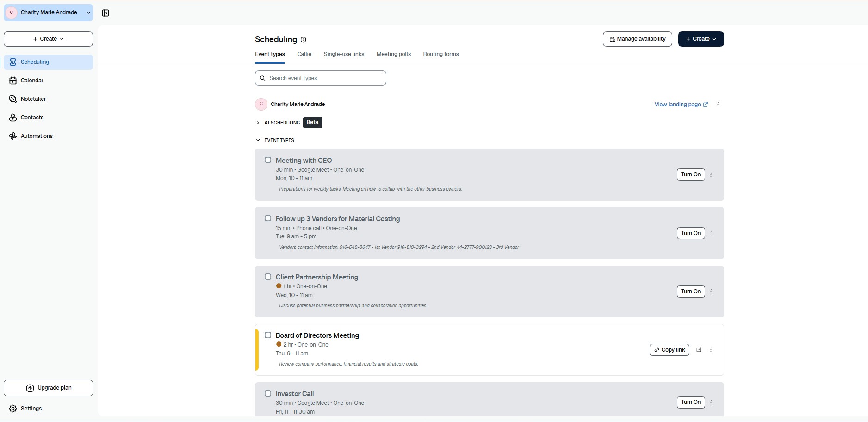Open Notetaker in the sidebar
868x422 pixels.
pos(48,99)
